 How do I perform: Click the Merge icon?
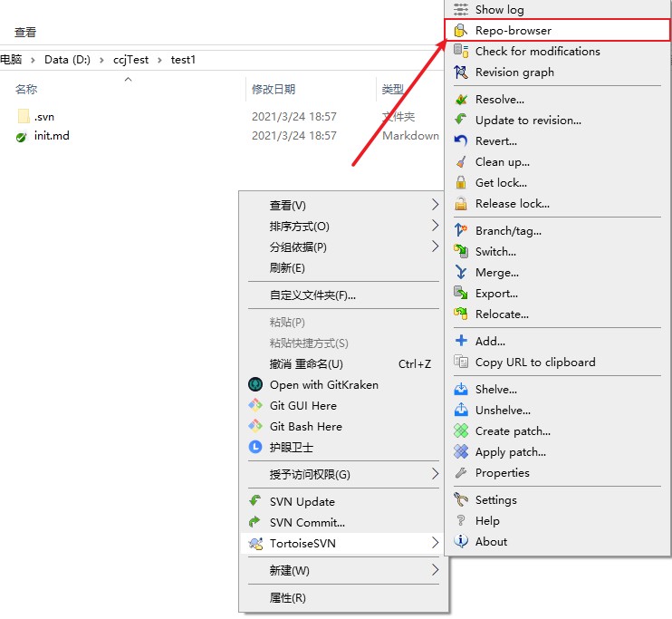click(x=461, y=273)
